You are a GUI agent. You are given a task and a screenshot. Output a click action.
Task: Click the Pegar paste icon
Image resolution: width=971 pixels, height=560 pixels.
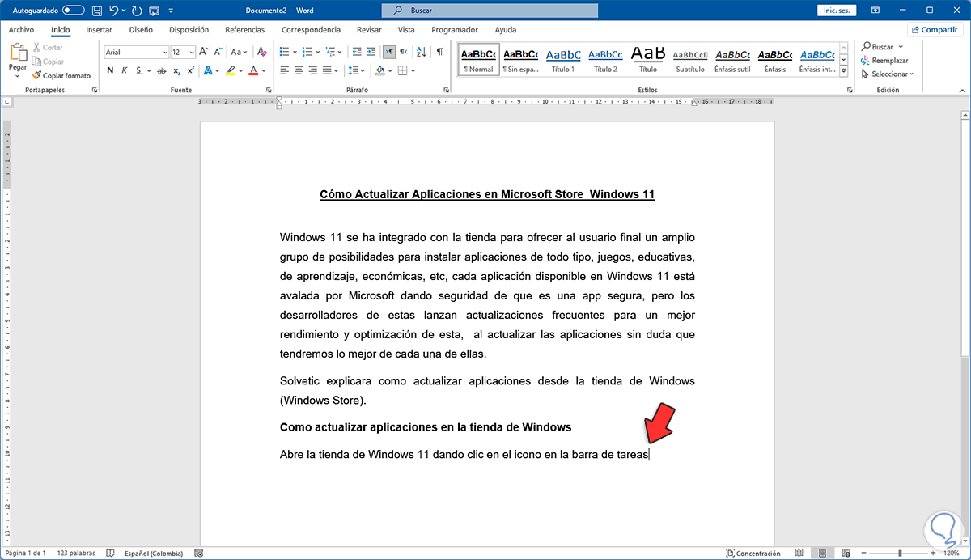coord(18,53)
